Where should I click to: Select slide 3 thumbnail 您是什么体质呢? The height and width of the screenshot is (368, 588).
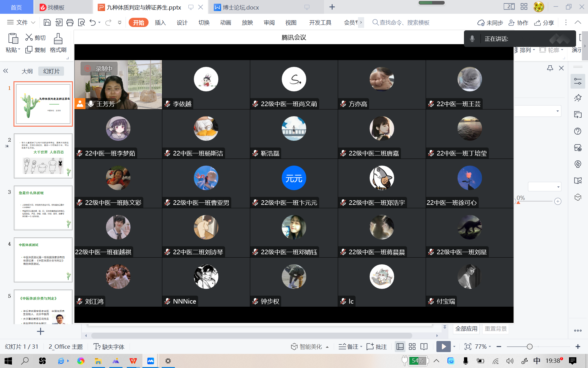click(x=43, y=208)
